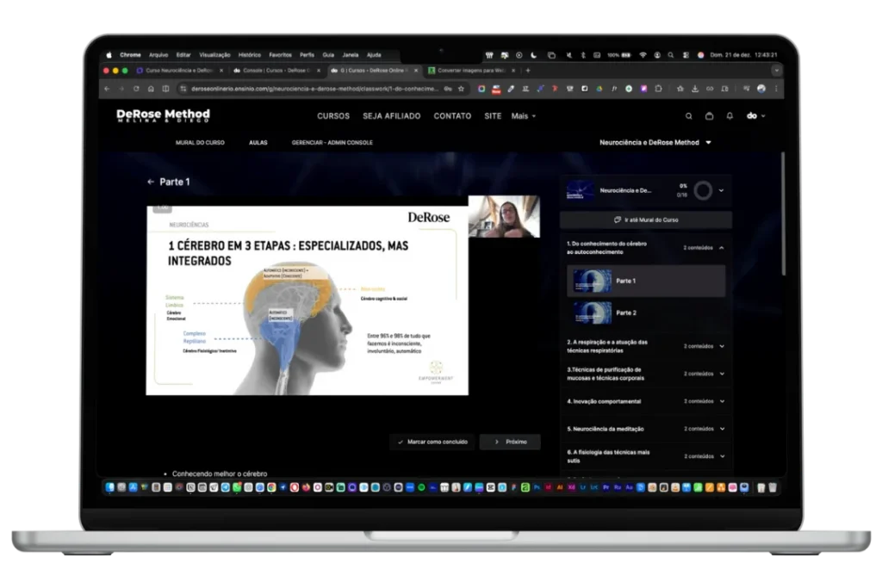Screen dimensions: 882x588
Task: Open Control Center in the menu bar
Action: 686,55
